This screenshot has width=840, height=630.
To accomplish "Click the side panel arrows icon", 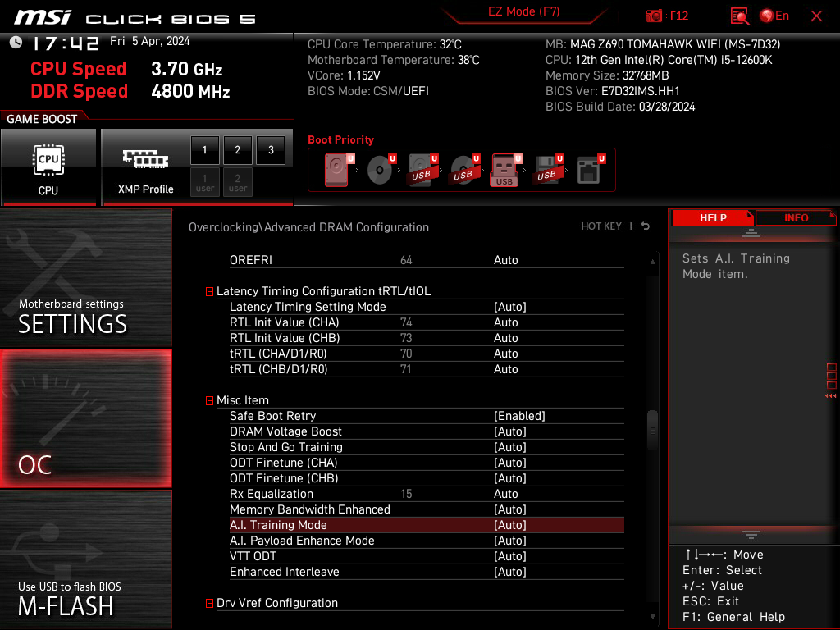I will tap(831, 381).
